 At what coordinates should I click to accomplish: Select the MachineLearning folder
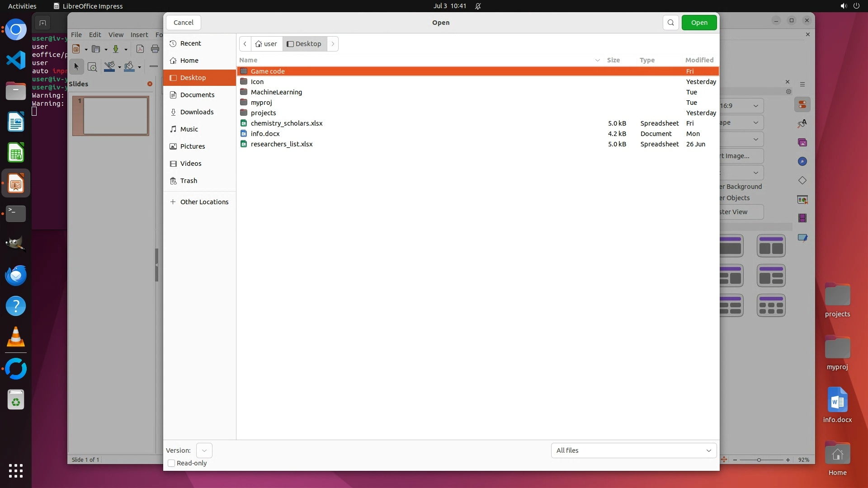point(276,92)
